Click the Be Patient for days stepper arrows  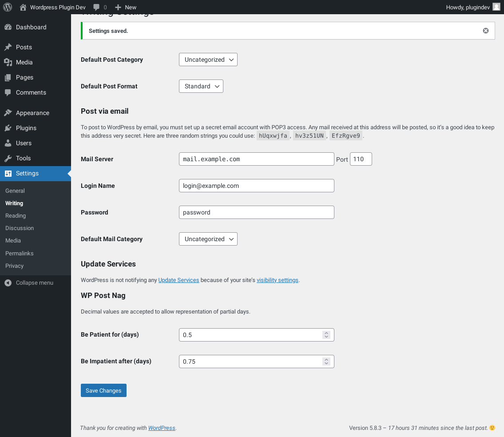tap(326, 335)
